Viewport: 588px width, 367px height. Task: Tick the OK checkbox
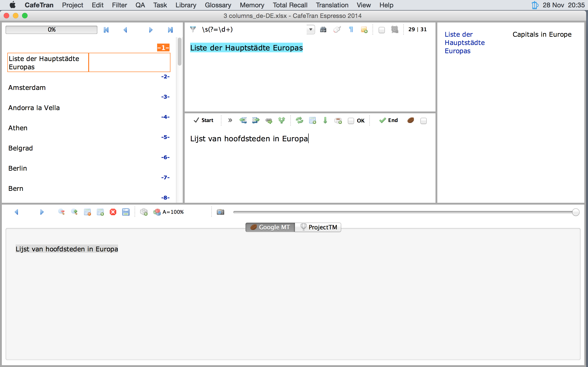coord(351,121)
